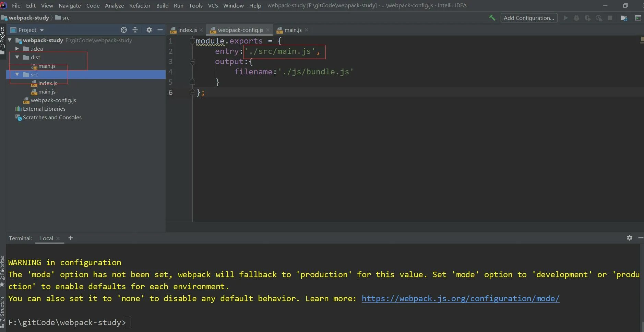
Task: Open the webpack.js.org configuration mode link
Action: coord(461,298)
